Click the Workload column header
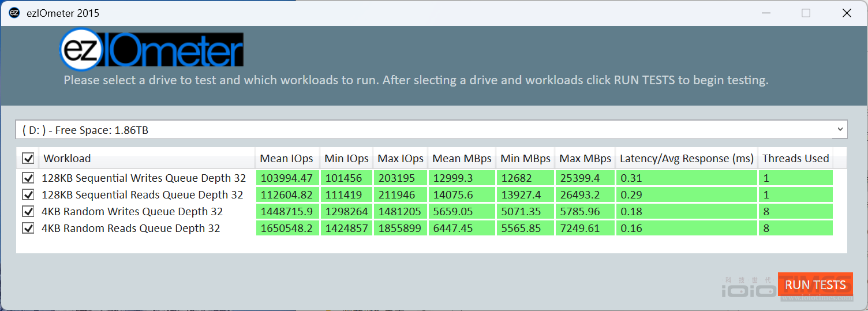 point(67,159)
